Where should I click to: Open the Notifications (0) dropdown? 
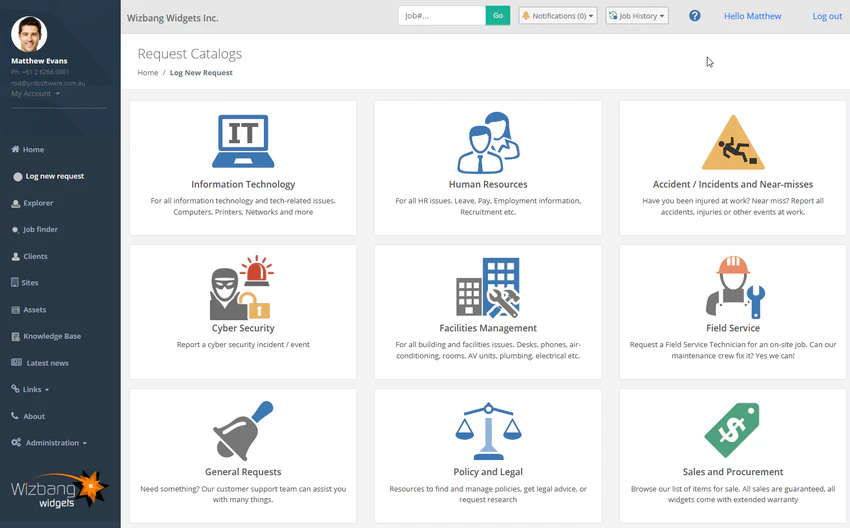pyautogui.click(x=558, y=16)
